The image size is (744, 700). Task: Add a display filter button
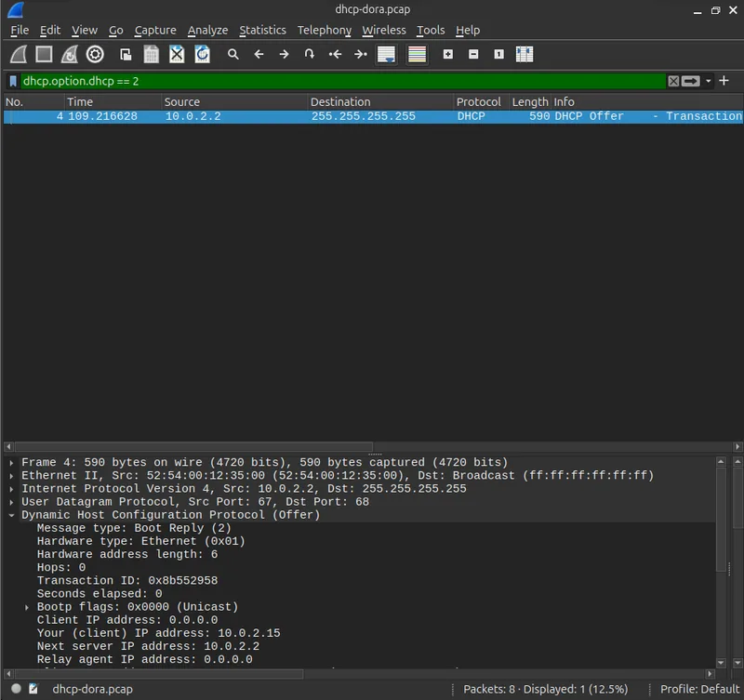pyautogui.click(x=724, y=81)
